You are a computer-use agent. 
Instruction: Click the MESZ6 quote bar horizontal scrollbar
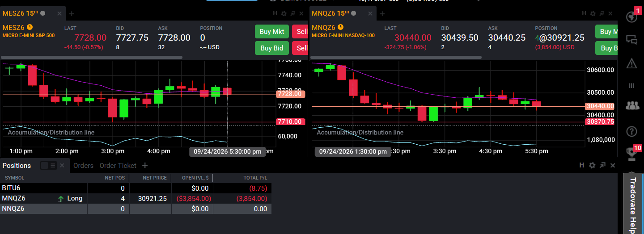[x=92, y=58]
